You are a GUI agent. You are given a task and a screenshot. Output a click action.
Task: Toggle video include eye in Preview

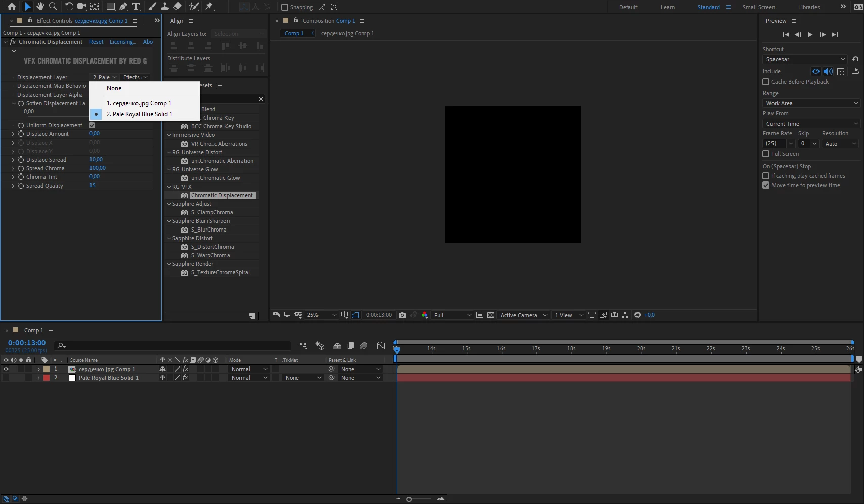[x=815, y=71]
